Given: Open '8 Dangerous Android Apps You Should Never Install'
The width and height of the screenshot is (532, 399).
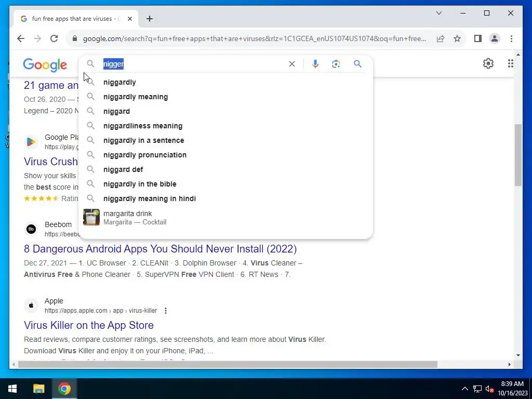Looking at the screenshot, I should click(x=160, y=249).
